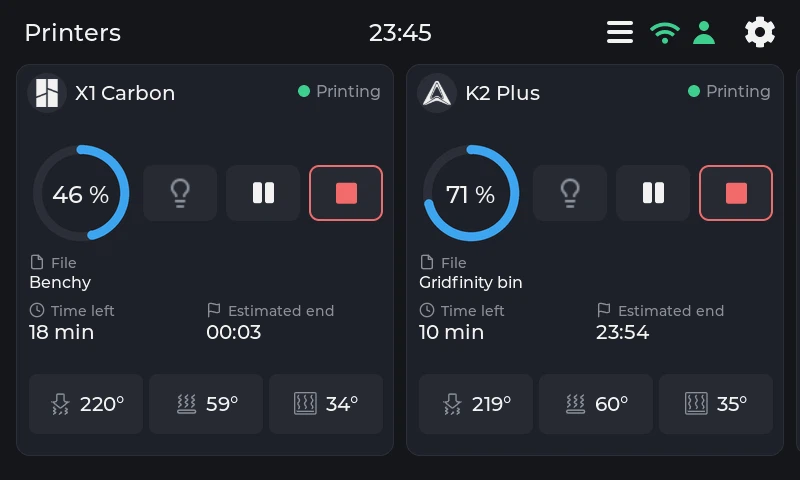Open settings via gear icon
Image resolution: width=800 pixels, height=480 pixels.
click(x=760, y=32)
